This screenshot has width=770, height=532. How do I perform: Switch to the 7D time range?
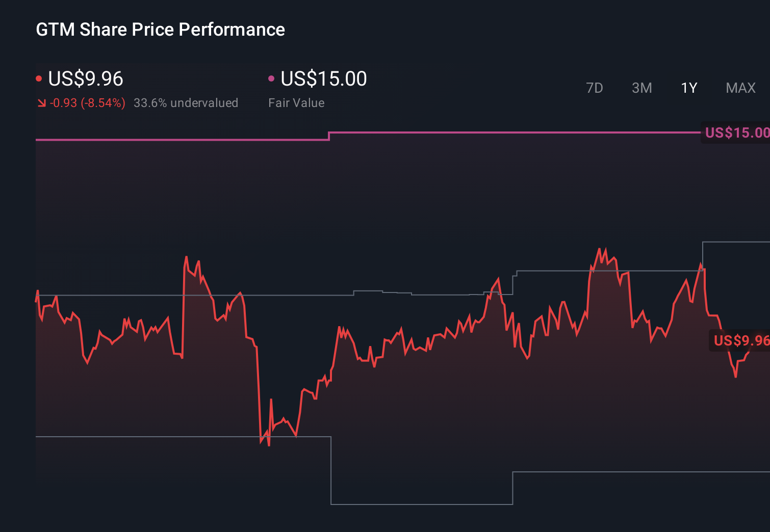click(595, 88)
